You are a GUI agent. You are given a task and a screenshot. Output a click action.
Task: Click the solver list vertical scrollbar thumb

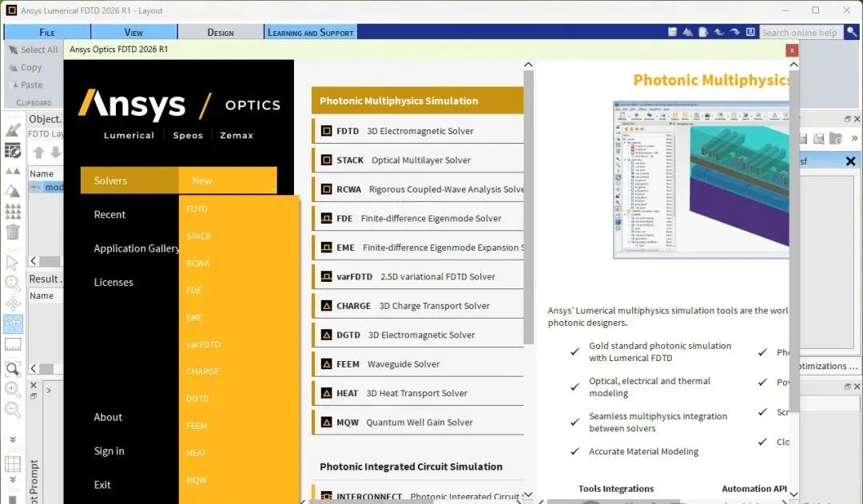coord(528,207)
